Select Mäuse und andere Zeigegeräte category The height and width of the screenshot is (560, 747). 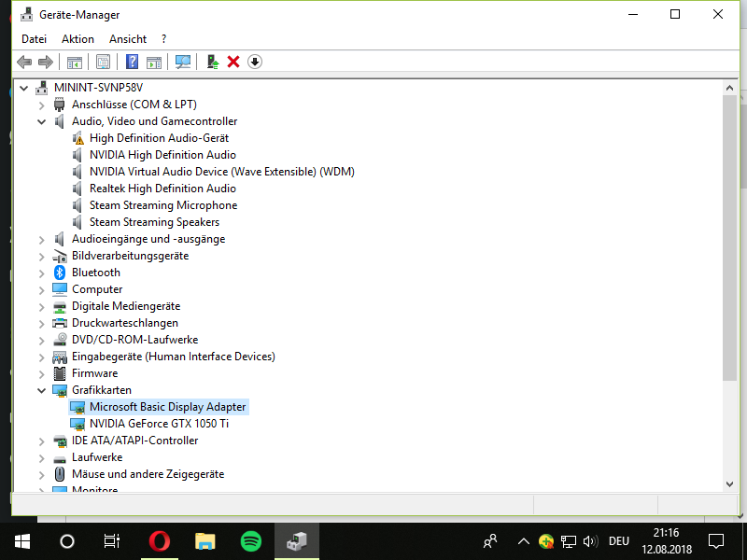pyautogui.click(x=148, y=474)
